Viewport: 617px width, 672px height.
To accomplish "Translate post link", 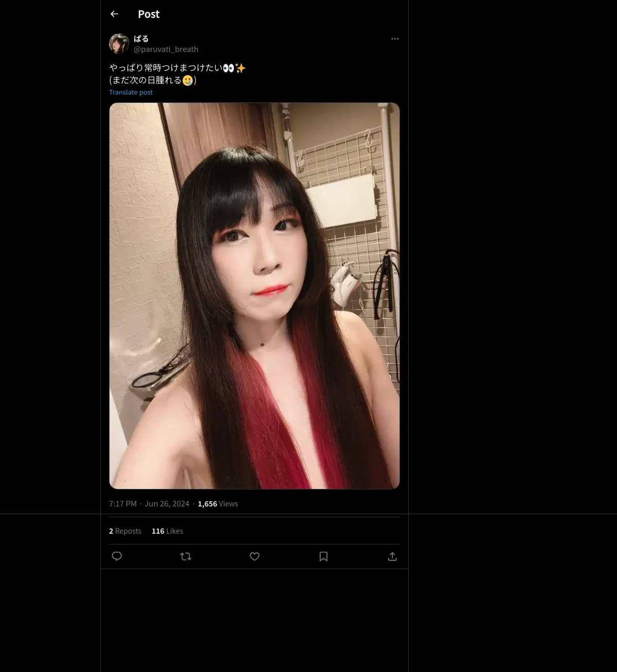I will (x=131, y=92).
